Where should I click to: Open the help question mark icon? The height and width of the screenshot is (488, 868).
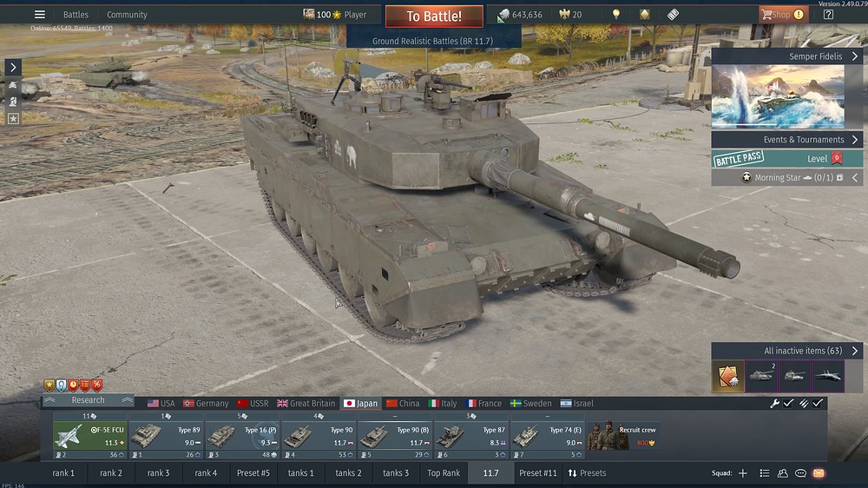pos(828,15)
